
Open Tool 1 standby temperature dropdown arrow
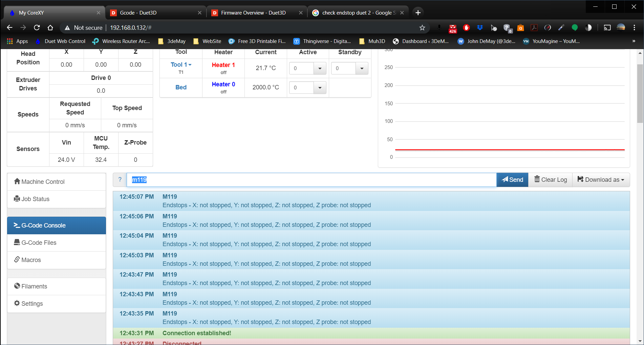[x=362, y=68]
